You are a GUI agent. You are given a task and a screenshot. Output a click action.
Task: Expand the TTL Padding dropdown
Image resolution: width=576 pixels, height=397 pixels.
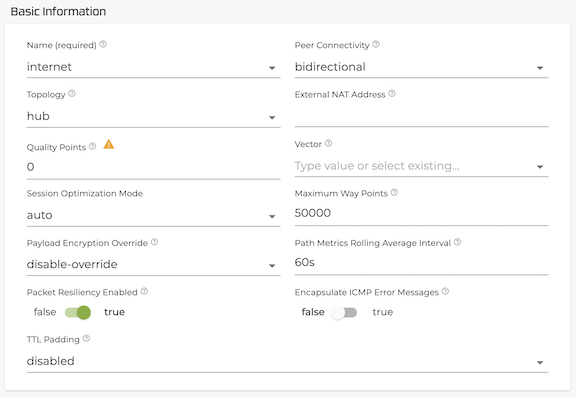287,361
